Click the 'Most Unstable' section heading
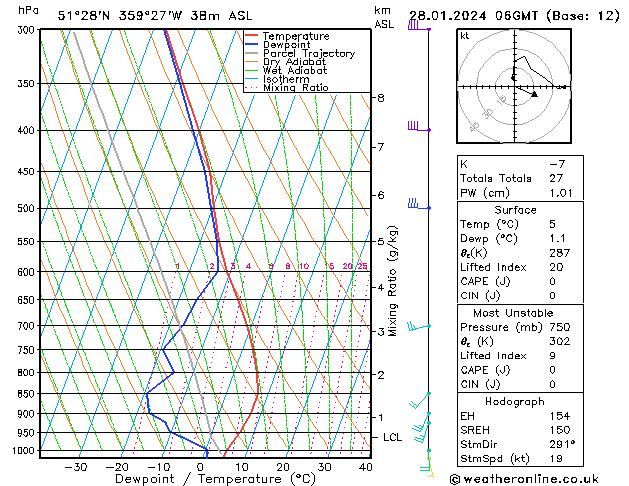 pyautogui.click(x=513, y=313)
